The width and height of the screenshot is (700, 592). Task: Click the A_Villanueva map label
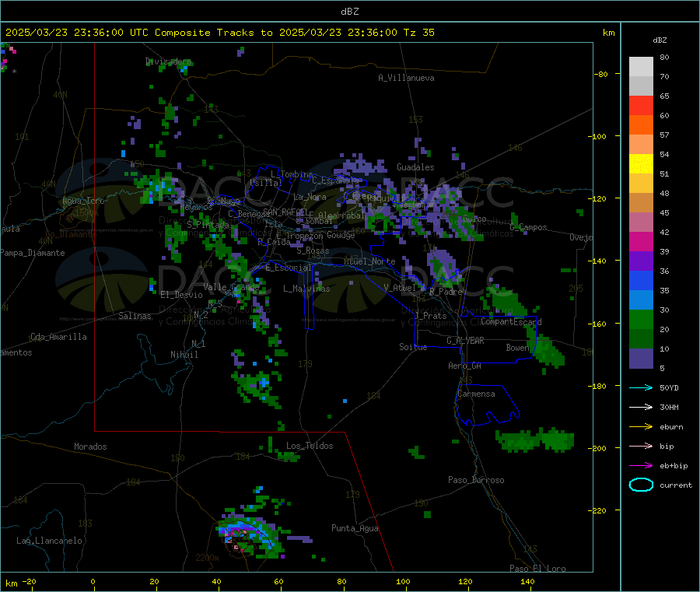(406, 78)
